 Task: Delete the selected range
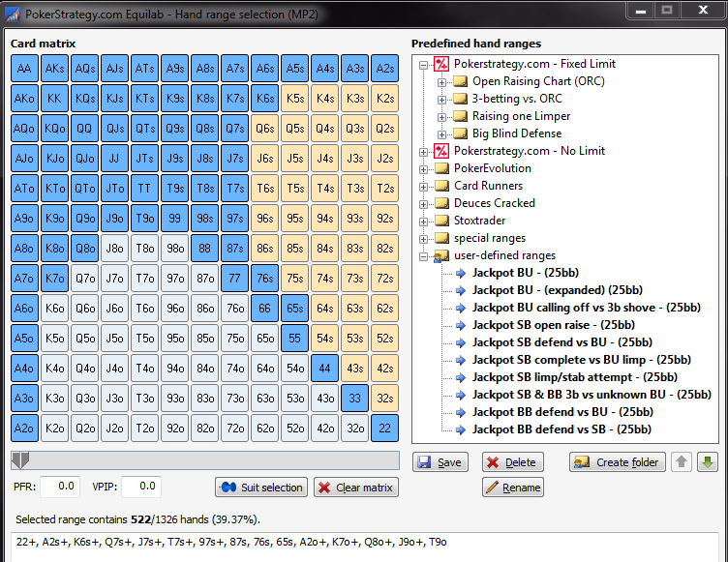(512, 462)
